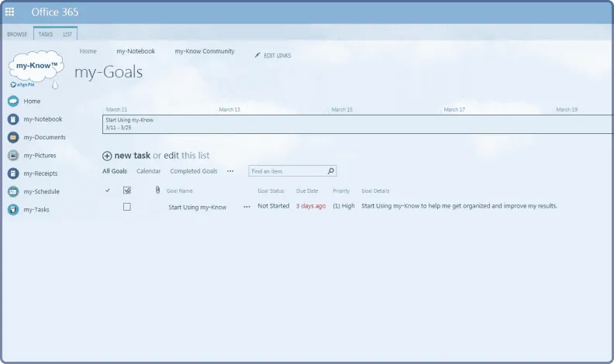Open my-Tasks in the left sidebar
Image resolution: width=614 pixels, height=364 pixels.
point(36,210)
